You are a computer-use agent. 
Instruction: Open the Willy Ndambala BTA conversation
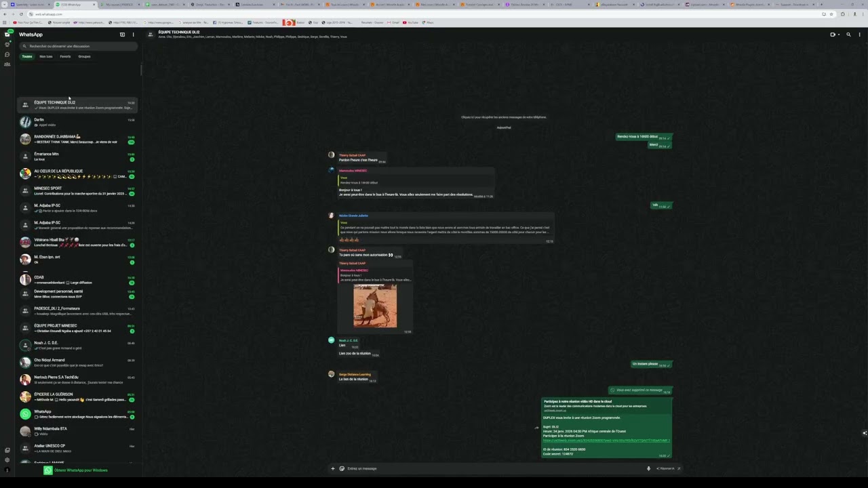click(x=78, y=431)
